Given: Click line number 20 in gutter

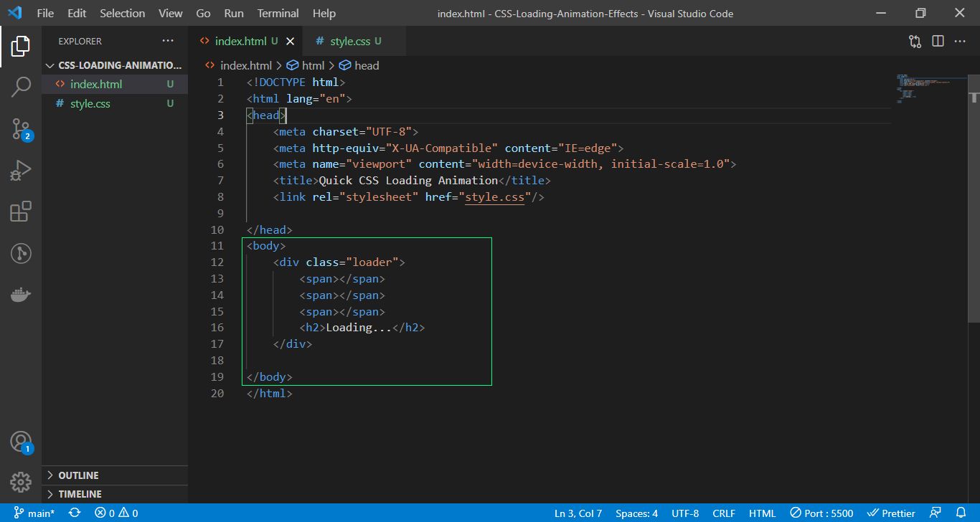Looking at the screenshot, I should pyautogui.click(x=217, y=394).
